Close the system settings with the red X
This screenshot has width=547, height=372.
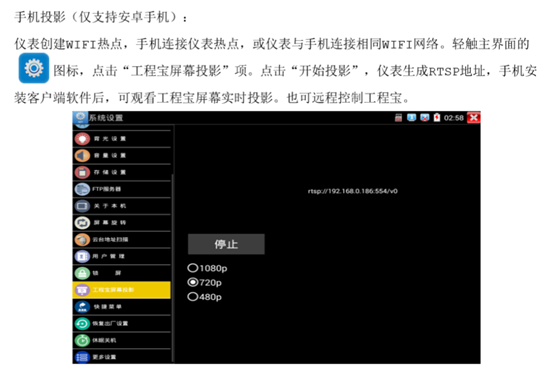[473, 118]
